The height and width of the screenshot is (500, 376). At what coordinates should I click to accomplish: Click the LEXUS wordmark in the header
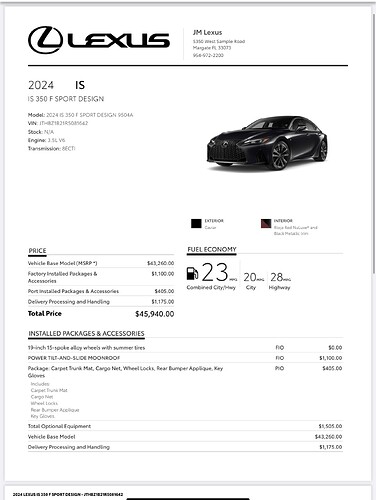tap(119, 40)
